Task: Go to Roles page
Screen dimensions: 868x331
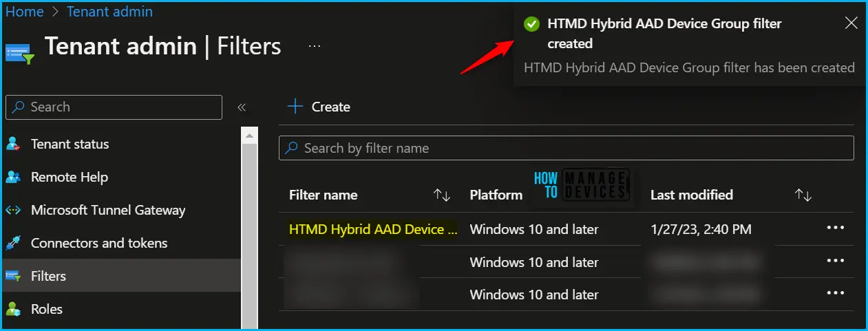Action: (x=47, y=310)
